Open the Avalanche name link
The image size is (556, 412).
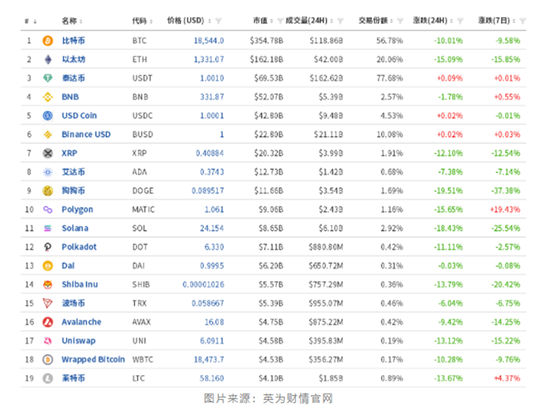[x=82, y=322]
